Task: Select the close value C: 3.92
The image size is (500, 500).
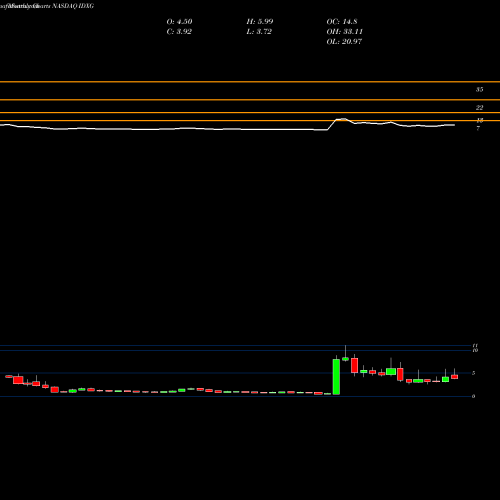Action: (179, 32)
